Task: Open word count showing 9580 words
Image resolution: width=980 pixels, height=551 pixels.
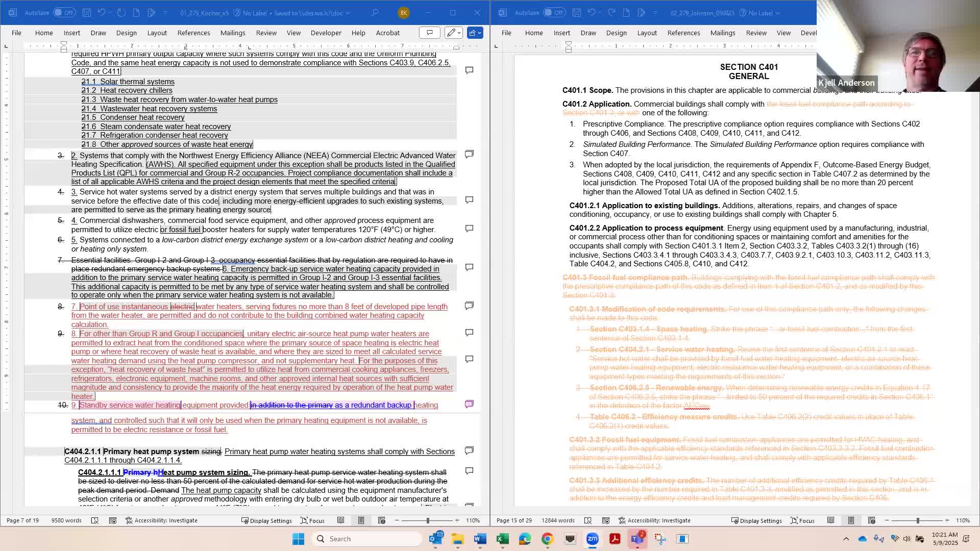Action: 66,520
